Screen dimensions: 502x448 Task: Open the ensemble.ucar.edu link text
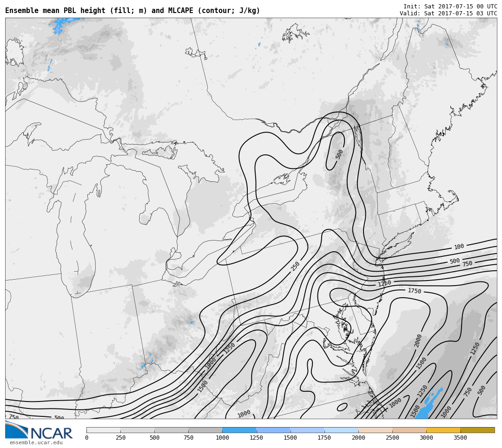tap(36, 442)
